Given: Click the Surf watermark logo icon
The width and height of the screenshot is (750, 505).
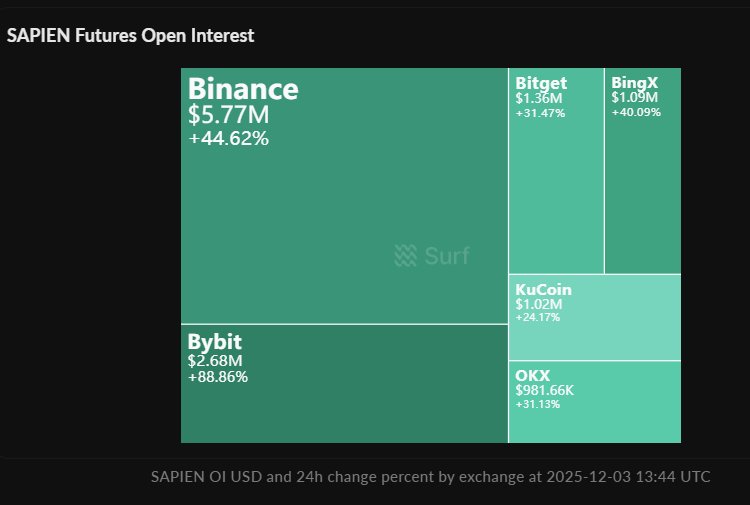Looking at the screenshot, I should click(x=405, y=256).
